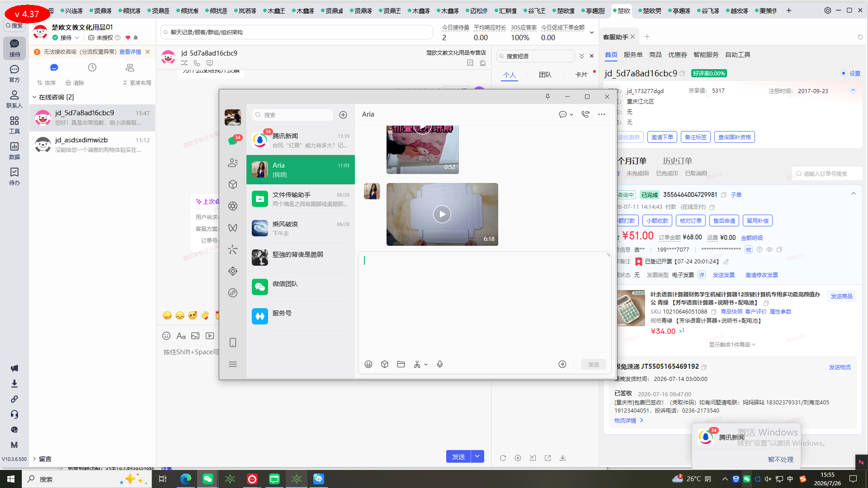The width and height of the screenshot is (868, 488).
Task: Dismiss notification with 暂不处理
Action: click(780, 459)
